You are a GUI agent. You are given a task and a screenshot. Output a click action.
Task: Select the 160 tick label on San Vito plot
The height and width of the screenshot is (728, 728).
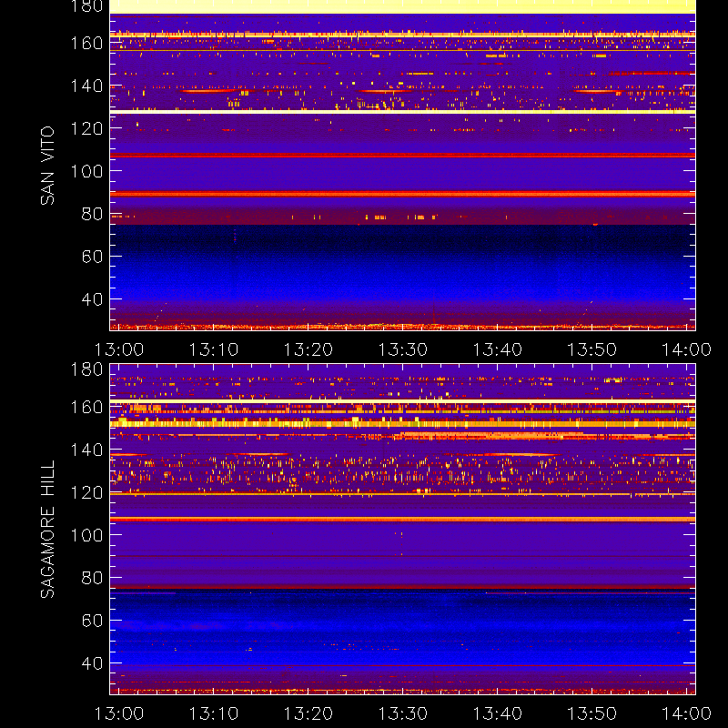point(86,44)
